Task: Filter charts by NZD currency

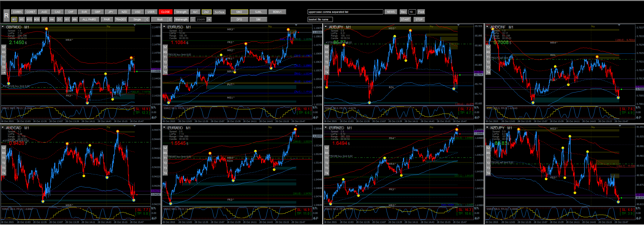Action: [x=124, y=12]
